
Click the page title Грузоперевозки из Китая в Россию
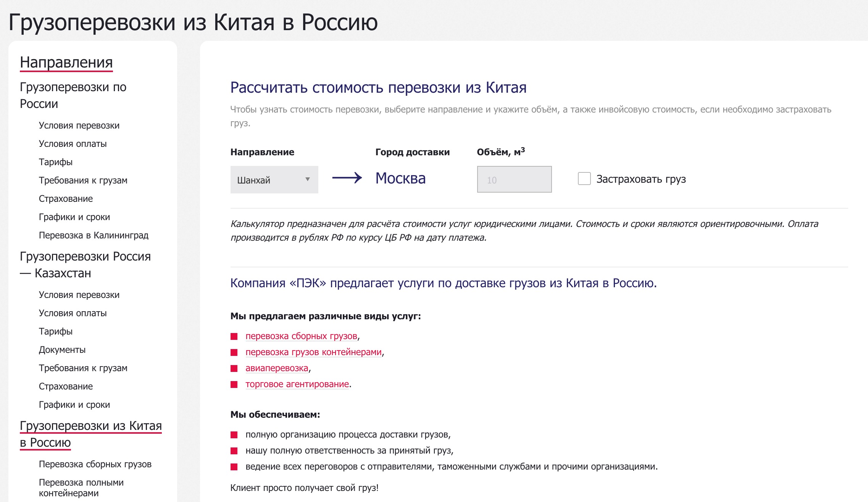click(193, 22)
